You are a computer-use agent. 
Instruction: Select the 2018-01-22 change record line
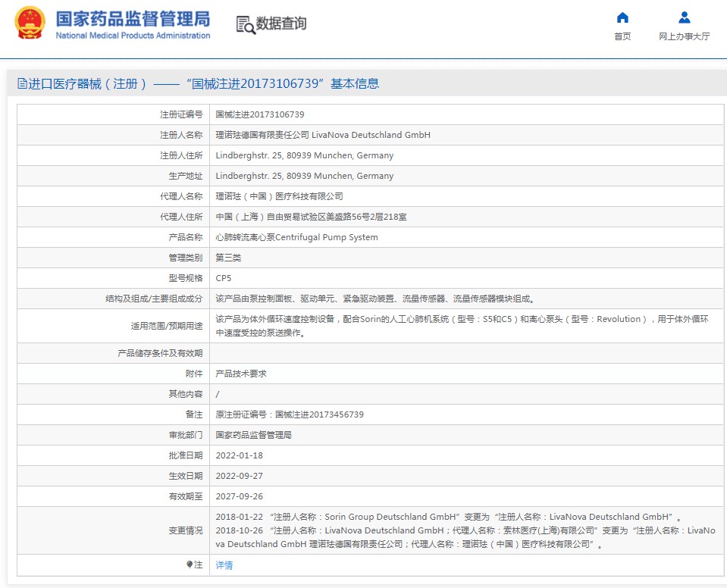click(448, 517)
